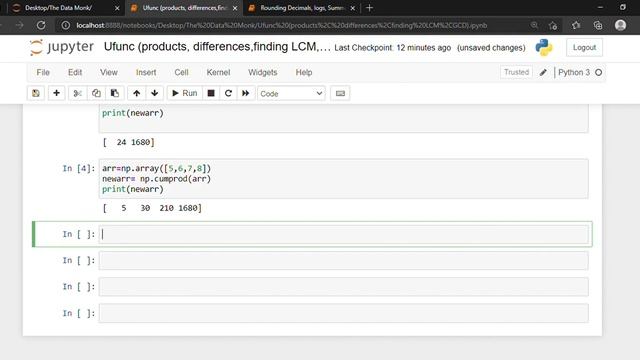
Task: Switch to the Rounding Decimals, logs tab
Action: (302, 8)
